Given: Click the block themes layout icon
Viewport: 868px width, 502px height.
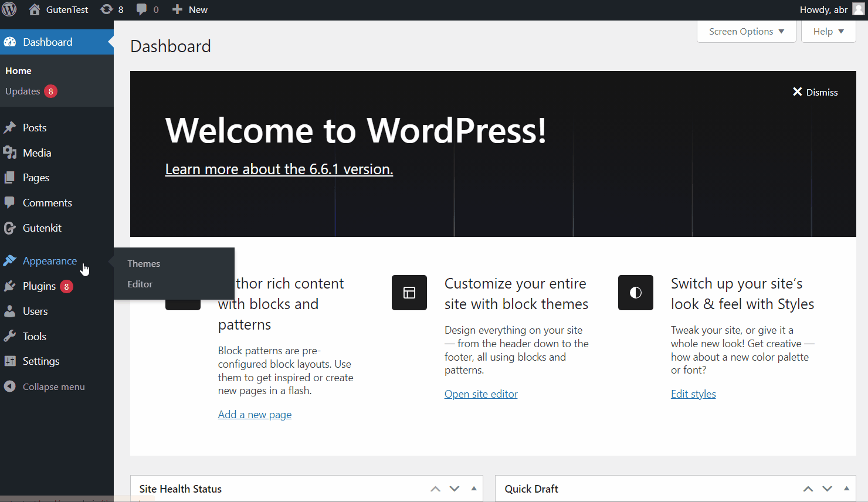Looking at the screenshot, I should (409, 293).
